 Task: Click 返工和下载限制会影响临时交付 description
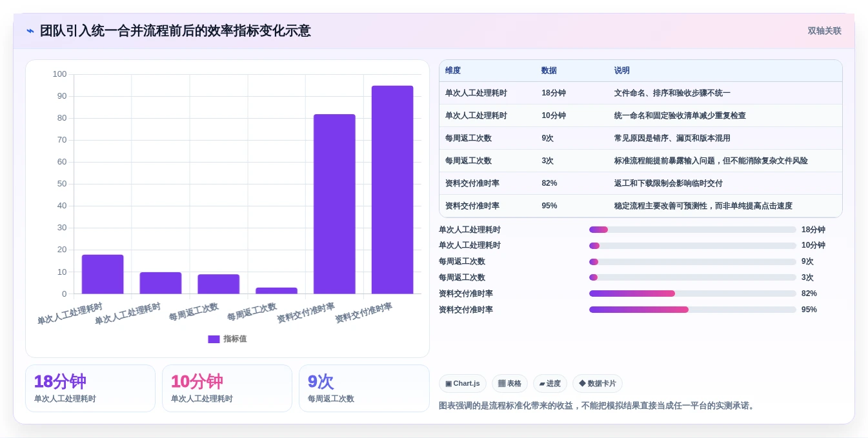[x=669, y=184]
